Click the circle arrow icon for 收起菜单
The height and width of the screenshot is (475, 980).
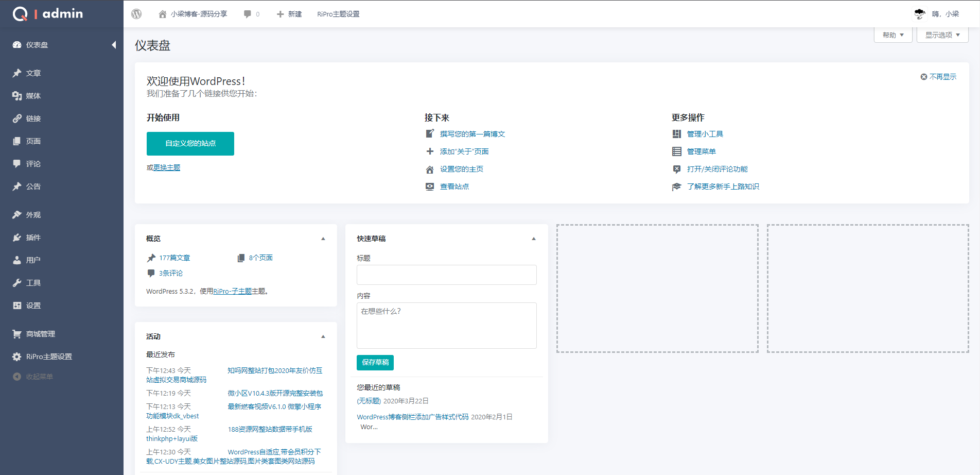[17, 377]
